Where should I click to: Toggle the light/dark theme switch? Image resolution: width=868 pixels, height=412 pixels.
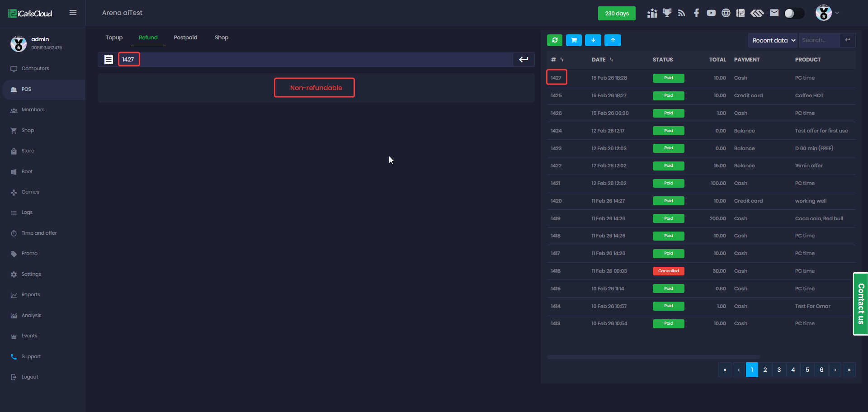tap(794, 14)
